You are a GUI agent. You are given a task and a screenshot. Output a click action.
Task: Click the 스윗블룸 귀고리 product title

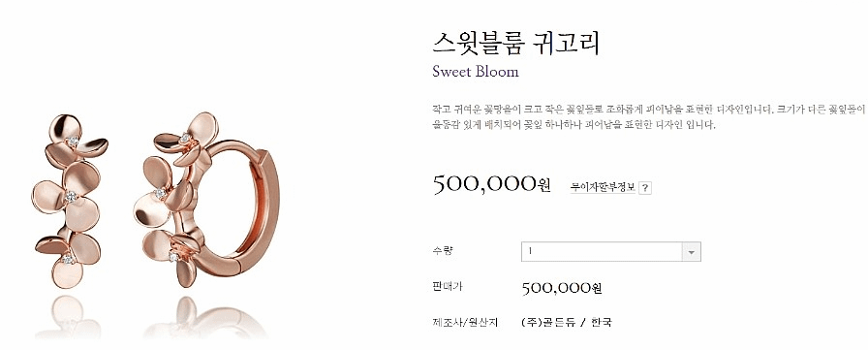coord(516,44)
